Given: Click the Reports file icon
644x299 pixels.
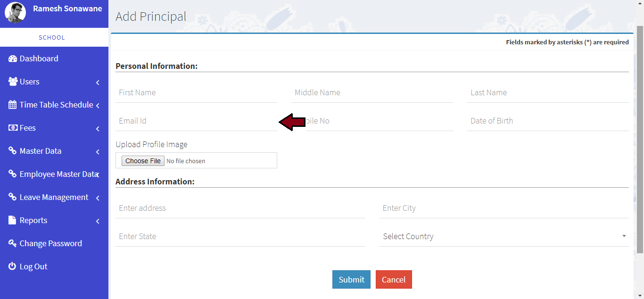Looking at the screenshot, I should click(13, 220).
